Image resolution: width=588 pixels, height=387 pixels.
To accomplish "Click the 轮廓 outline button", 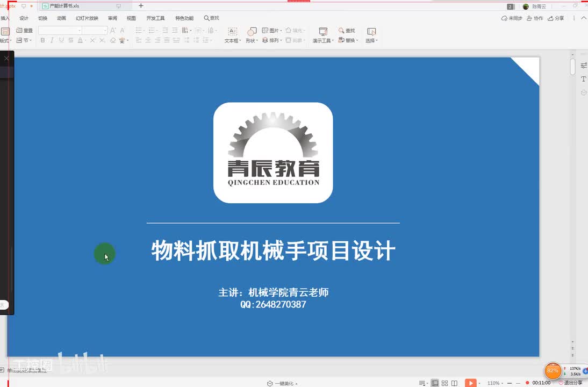I will click(295, 40).
